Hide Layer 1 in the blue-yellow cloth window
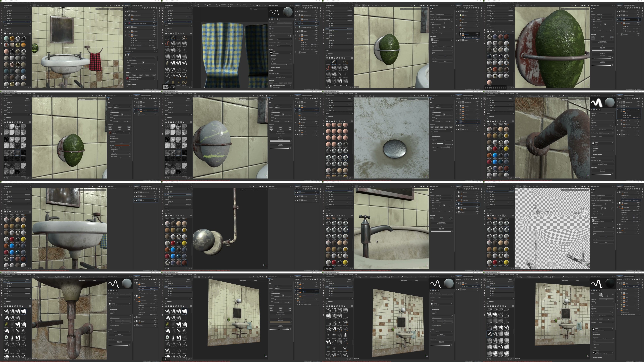This screenshot has height=362, width=644. click(x=296, y=23)
